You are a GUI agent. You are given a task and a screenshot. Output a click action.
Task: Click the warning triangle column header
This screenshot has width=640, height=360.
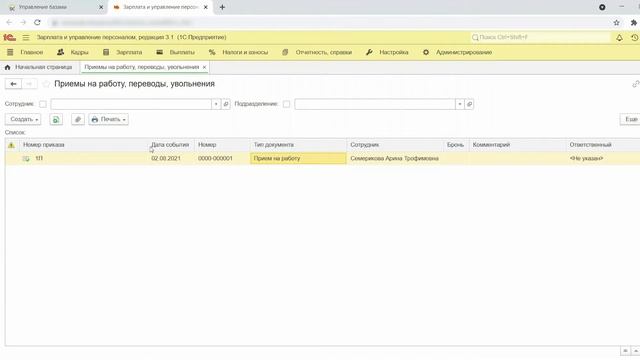(11, 145)
